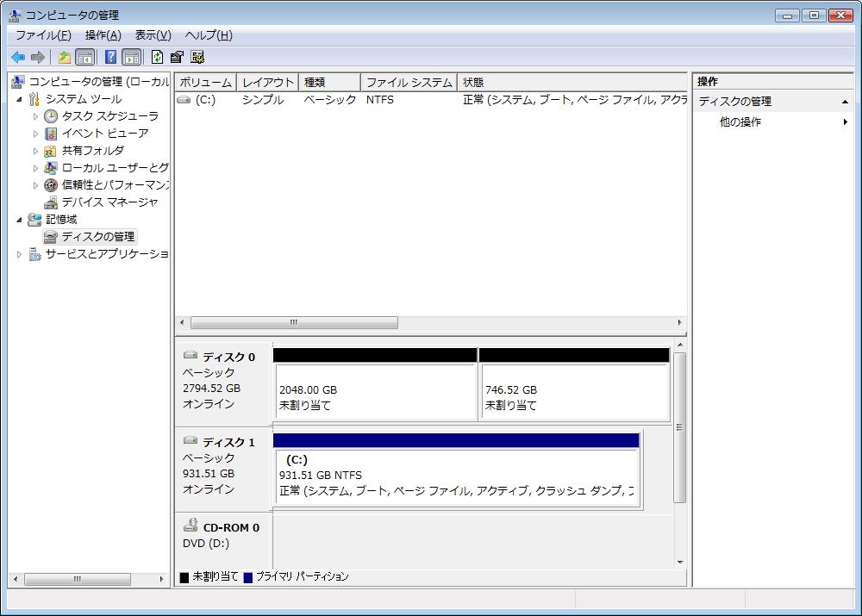Click the blue Help toolbar icon
This screenshot has width=862, height=616.
(110, 57)
